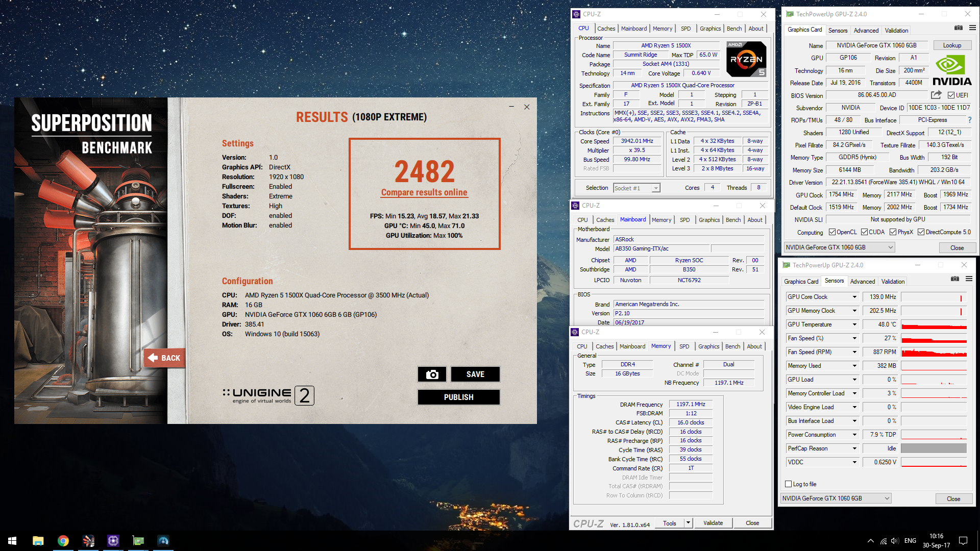Screen dimensions: 980x551
Task: Click the Lookup button in GPU-Z
Action: 952,45
